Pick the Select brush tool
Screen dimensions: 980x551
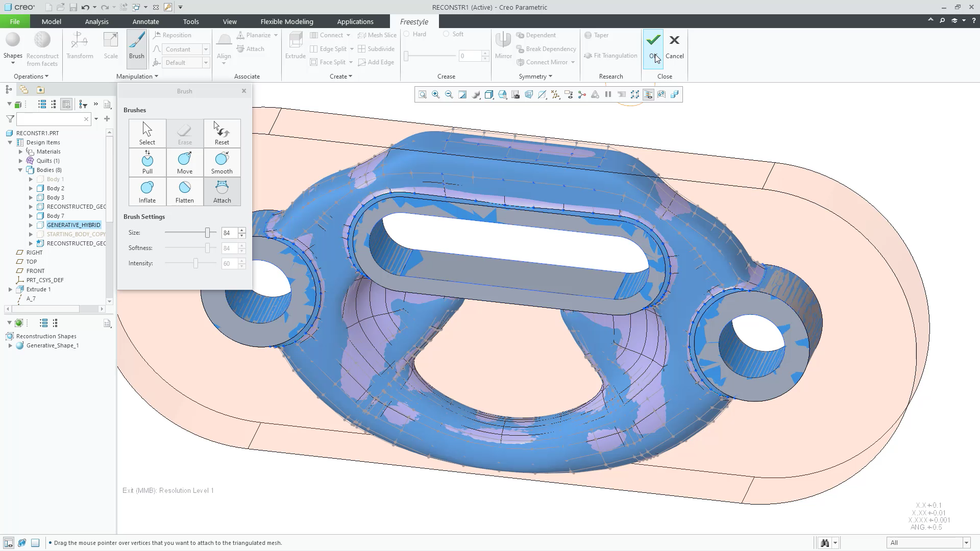click(147, 133)
